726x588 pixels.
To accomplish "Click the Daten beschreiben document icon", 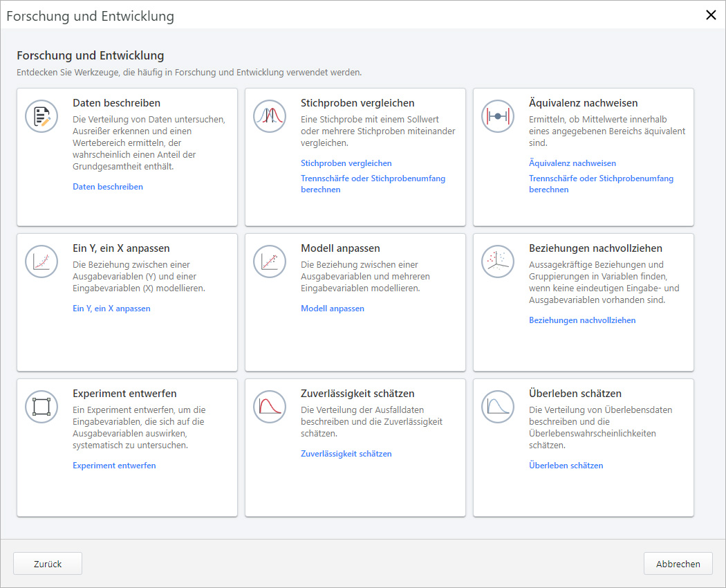I will [x=41, y=116].
